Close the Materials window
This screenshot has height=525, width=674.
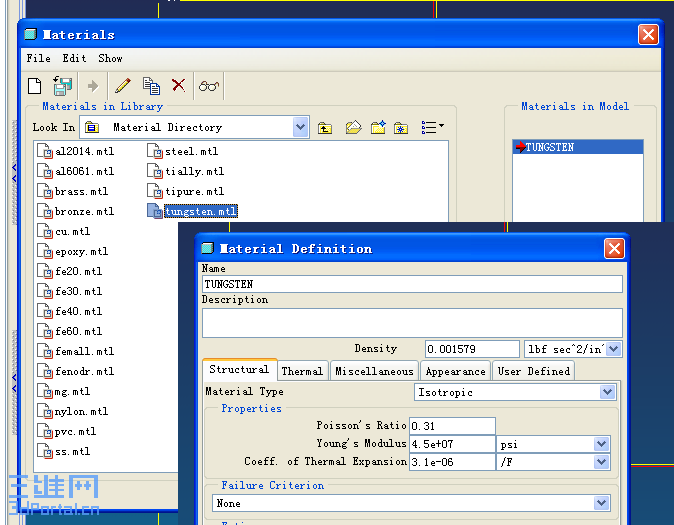coord(649,34)
